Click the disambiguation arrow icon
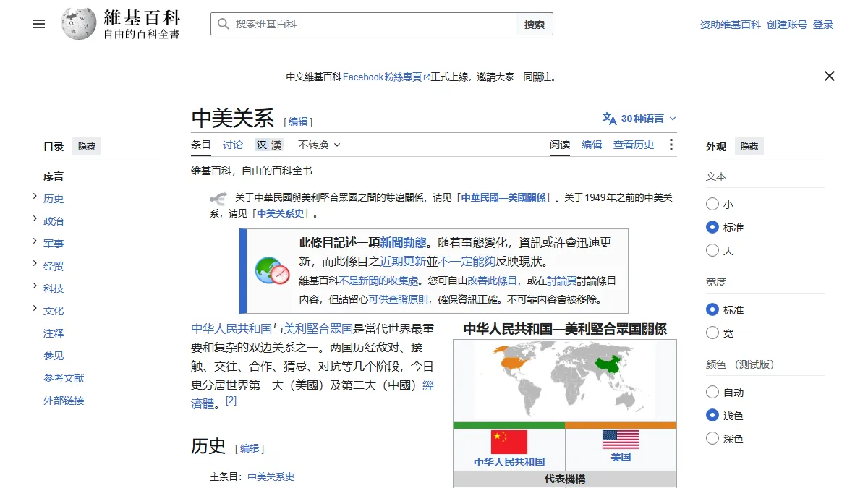 click(x=218, y=198)
